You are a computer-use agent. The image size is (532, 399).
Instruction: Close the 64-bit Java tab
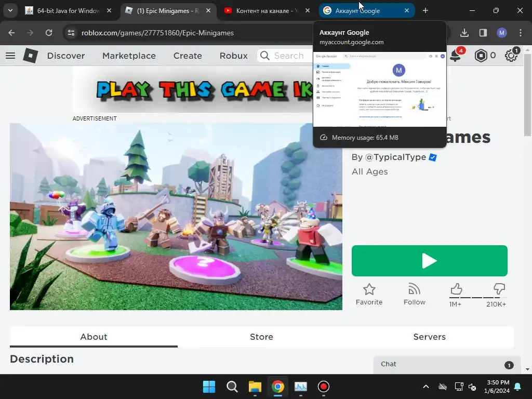coord(109,11)
